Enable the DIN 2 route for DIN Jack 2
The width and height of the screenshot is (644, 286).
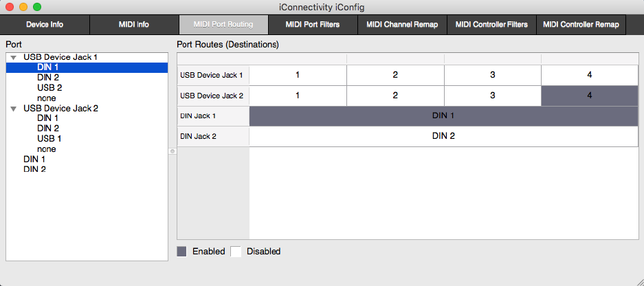pyautogui.click(x=443, y=136)
